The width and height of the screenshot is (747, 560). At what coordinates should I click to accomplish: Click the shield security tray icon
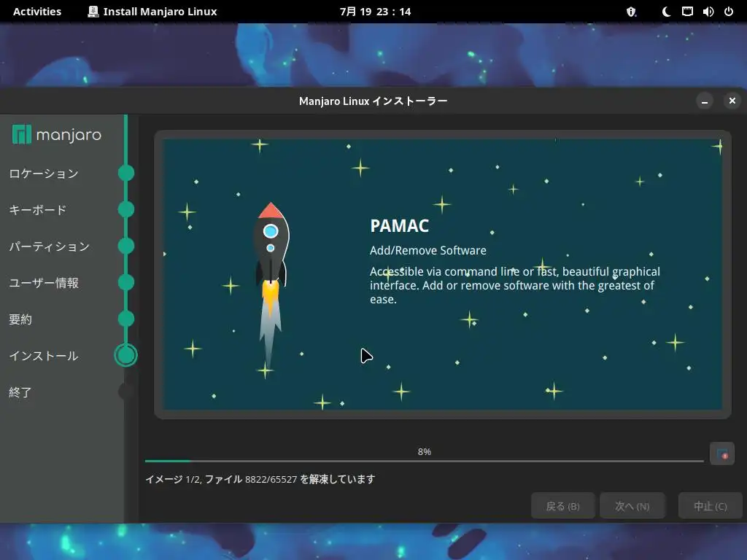[x=631, y=12]
